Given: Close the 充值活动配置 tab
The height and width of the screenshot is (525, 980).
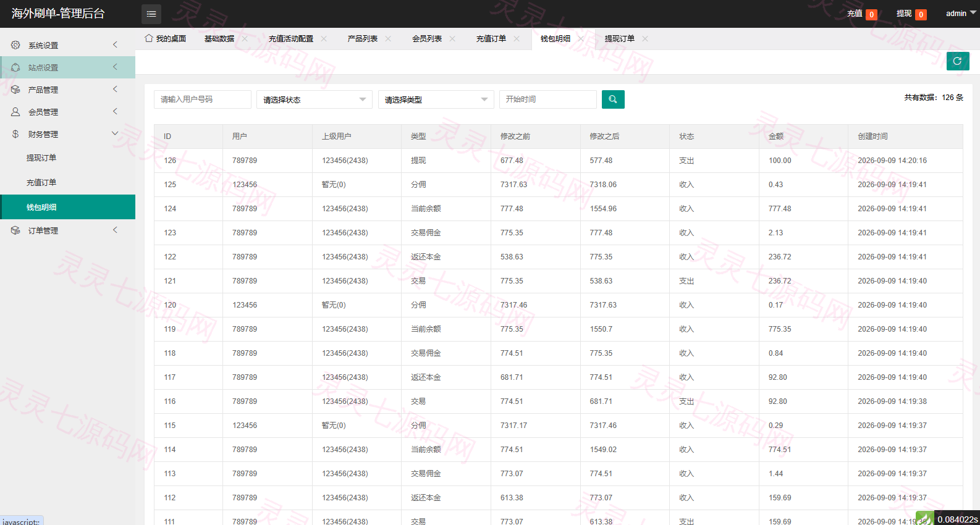Looking at the screenshot, I should [x=324, y=38].
